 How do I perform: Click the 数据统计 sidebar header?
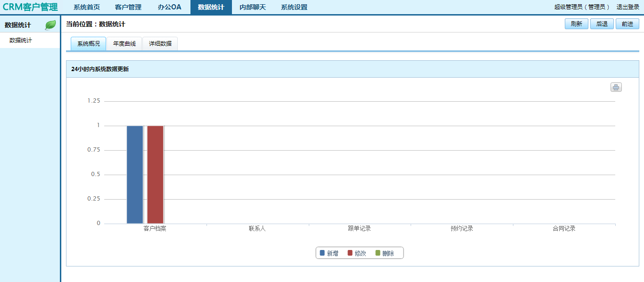click(x=18, y=25)
